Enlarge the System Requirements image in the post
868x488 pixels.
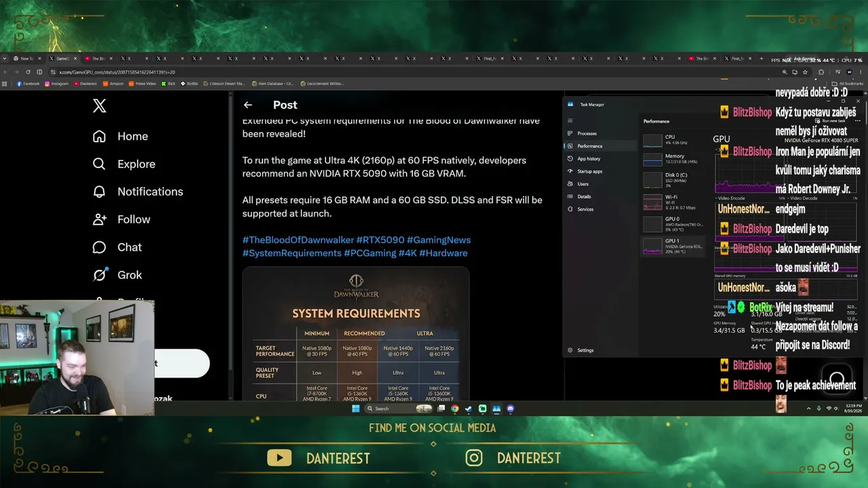[x=356, y=333]
